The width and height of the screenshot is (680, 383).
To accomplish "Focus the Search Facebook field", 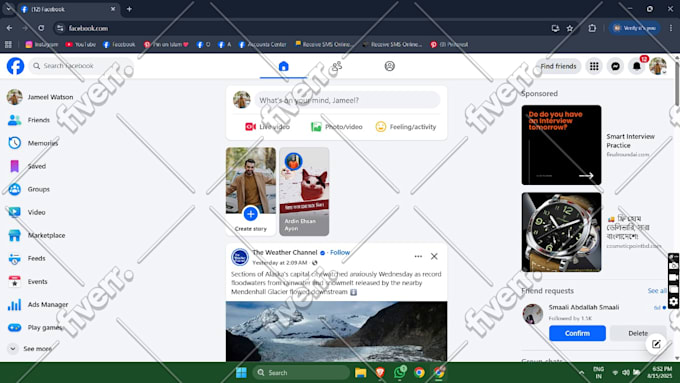I will [x=81, y=66].
